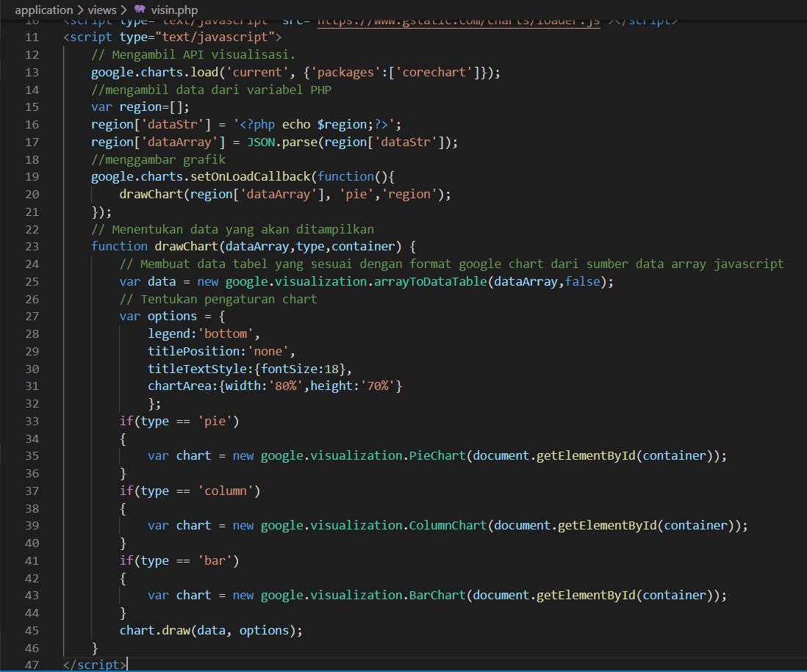Click 'PieChart' on line 35
The height and width of the screenshot is (672, 807).
click(437, 455)
